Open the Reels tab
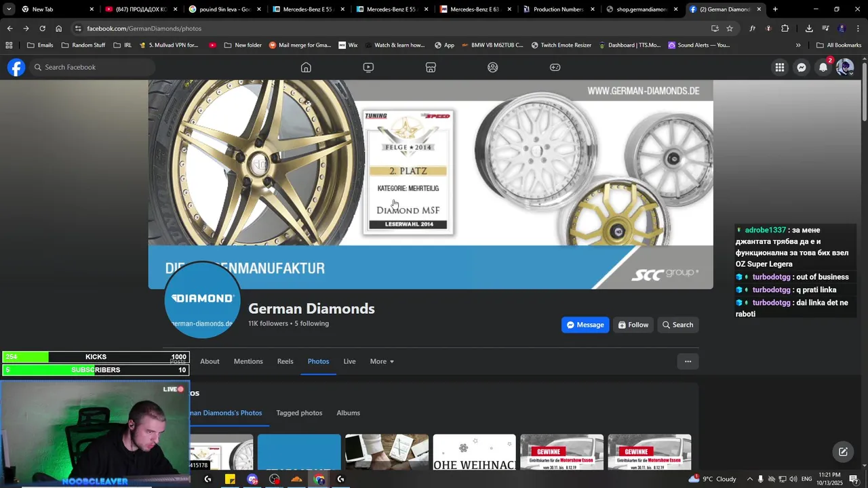Viewport: 868px width, 488px height. click(x=285, y=361)
